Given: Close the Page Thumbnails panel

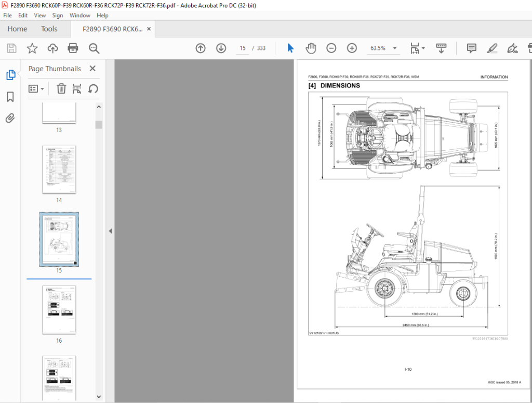Looking at the screenshot, I should [92, 69].
